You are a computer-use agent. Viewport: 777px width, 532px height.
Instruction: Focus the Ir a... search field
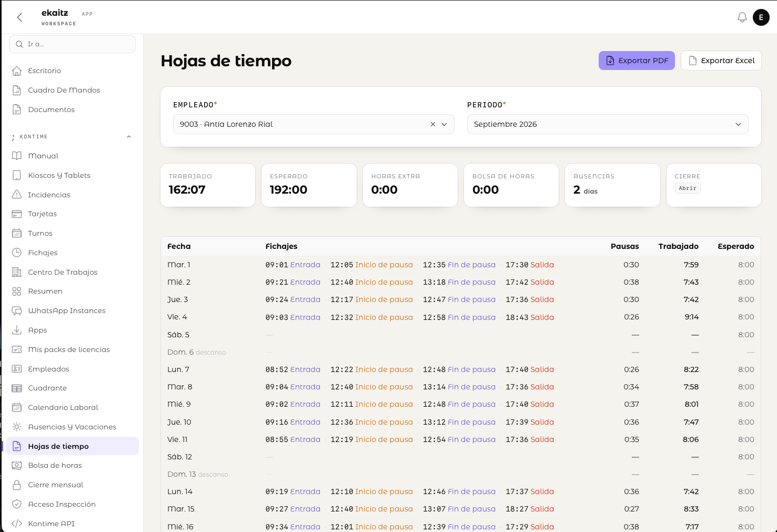pyautogui.click(x=72, y=44)
